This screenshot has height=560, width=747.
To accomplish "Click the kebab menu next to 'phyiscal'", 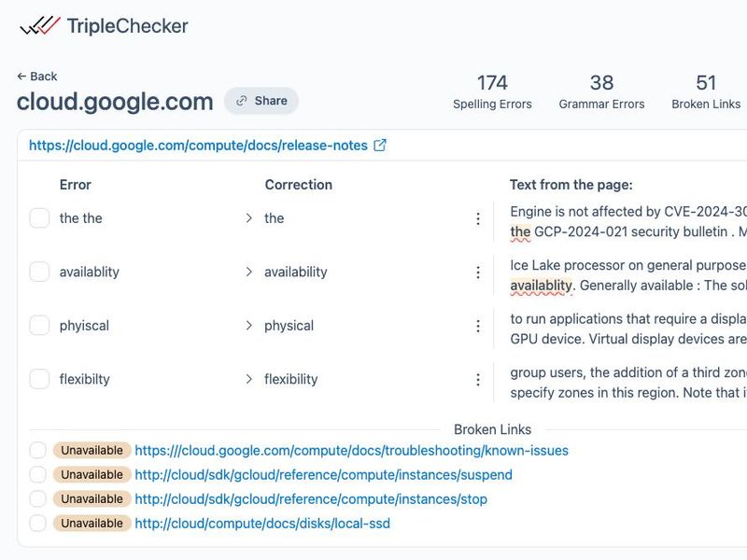I will [x=479, y=326].
